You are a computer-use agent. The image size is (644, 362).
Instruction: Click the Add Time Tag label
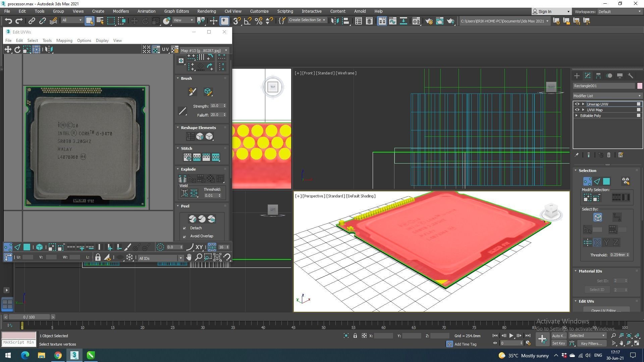[465, 344]
